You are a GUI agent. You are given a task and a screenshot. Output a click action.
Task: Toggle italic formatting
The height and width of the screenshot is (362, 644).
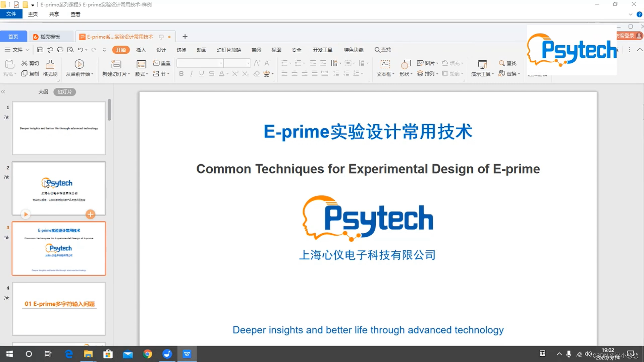[191, 74]
